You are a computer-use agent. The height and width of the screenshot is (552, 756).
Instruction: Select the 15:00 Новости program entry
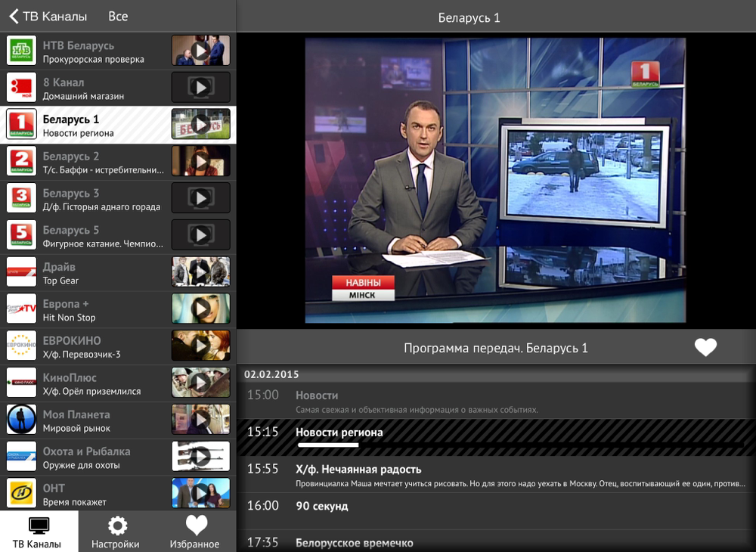(x=496, y=401)
